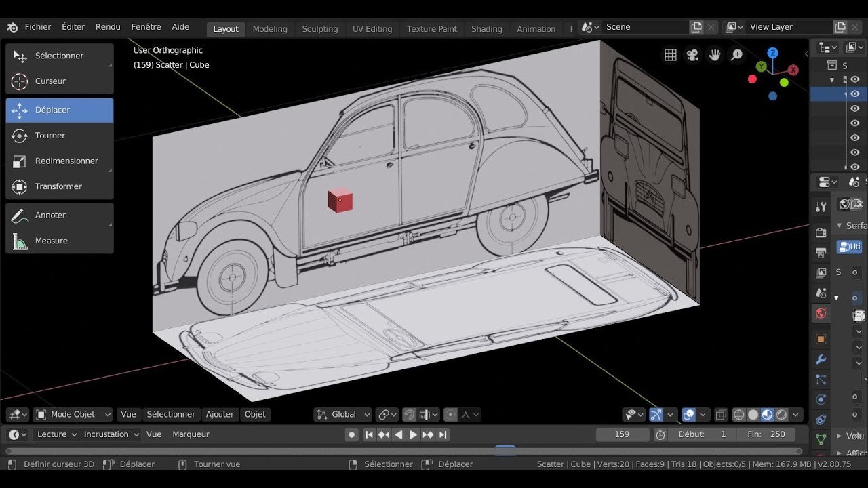This screenshot has height=488, width=868.
Task: Click the current frame field showing 159
Action: coord(622,434)
